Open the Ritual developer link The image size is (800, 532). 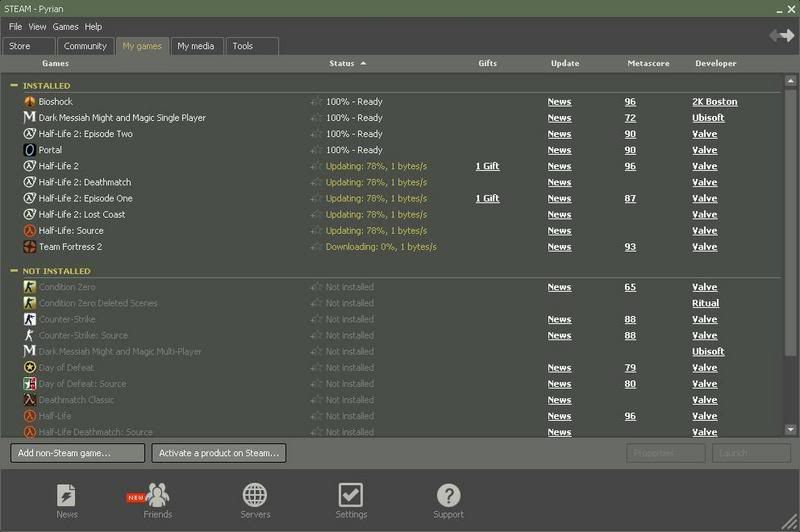(706, 303)
